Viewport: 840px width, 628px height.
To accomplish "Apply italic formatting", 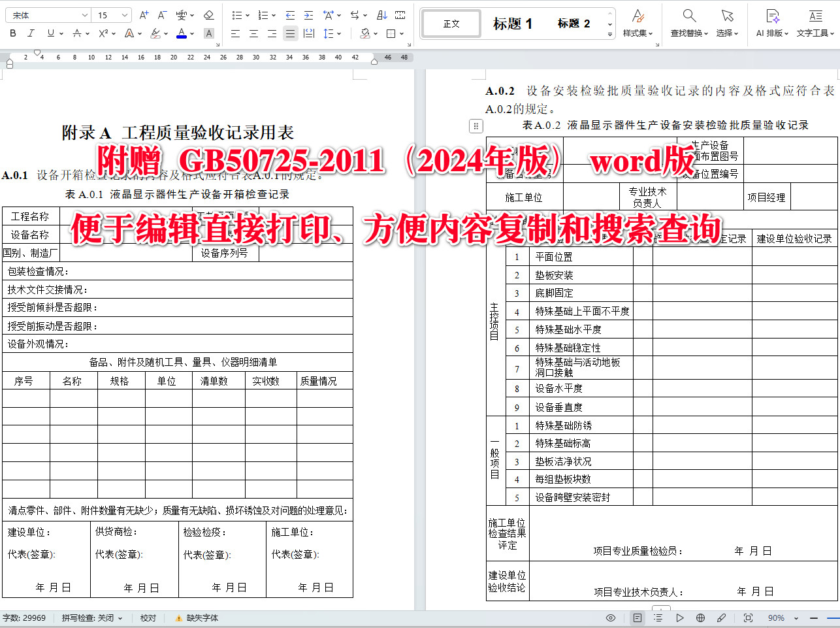I will point(30,33).
